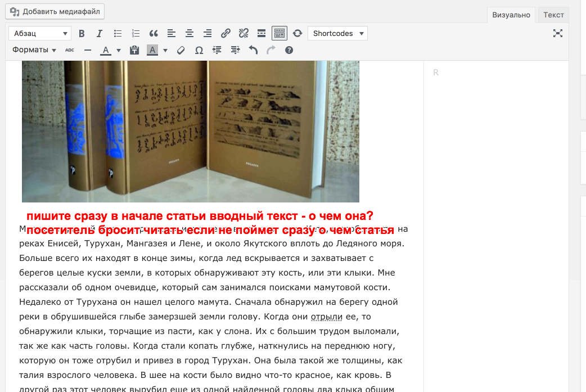Switch to the Текст tab
Image resolution: width=586 pixels, height=392 pixels.
553,15
